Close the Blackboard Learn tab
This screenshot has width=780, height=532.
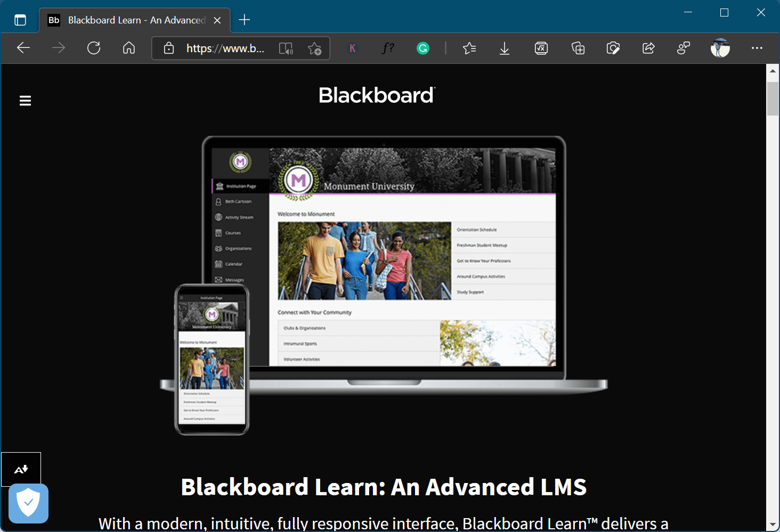(217, 20)
